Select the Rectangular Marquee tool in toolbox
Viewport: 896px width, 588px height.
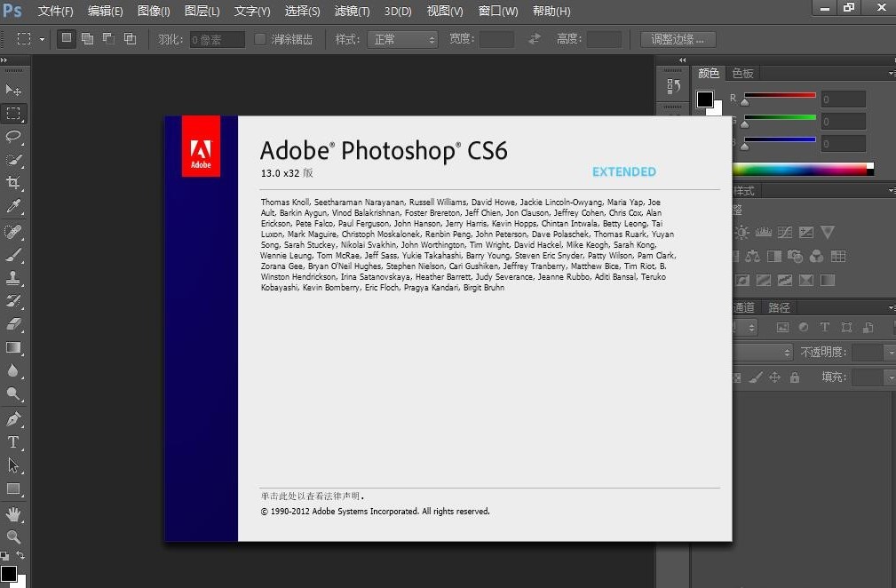click(13, 113)
